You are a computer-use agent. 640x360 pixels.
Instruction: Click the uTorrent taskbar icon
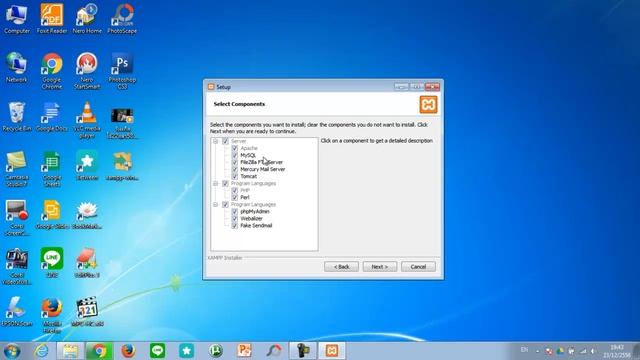(216, 351)
